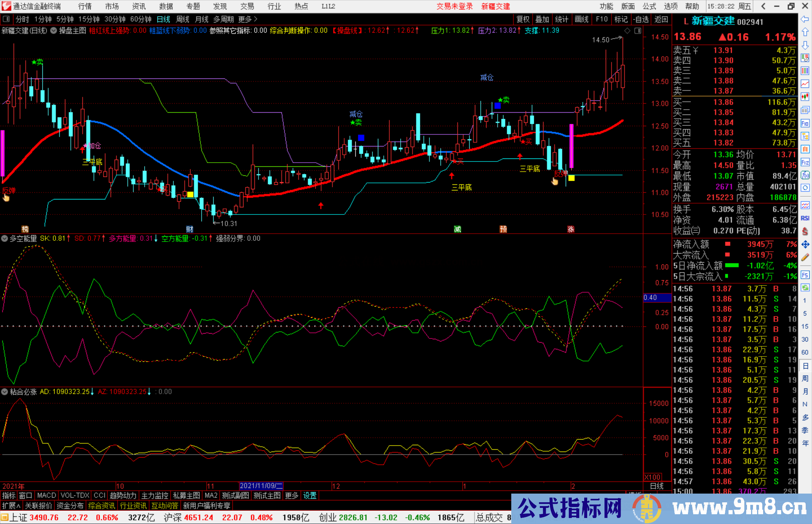Open the 更多 indicators option in bottom bar
The height and width of the screenshot is (524, 812).
(x=292, y=495)
